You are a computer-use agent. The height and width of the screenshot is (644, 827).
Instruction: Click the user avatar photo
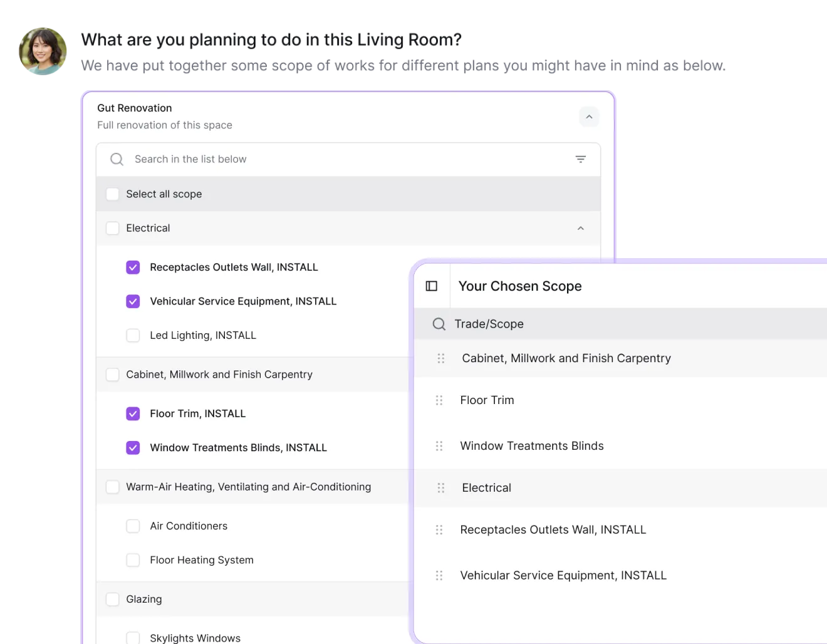point(43,51)
